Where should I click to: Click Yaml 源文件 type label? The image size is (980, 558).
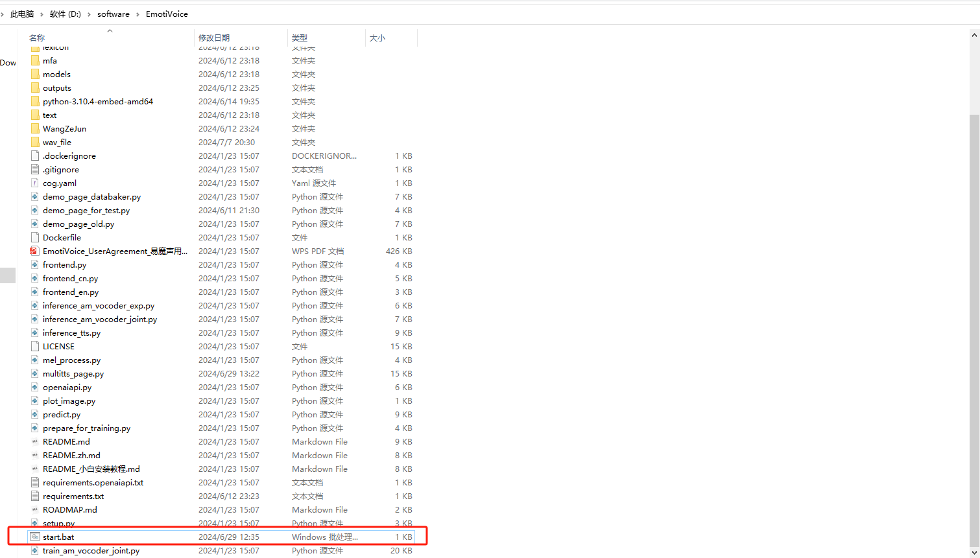tap(314, 183)
